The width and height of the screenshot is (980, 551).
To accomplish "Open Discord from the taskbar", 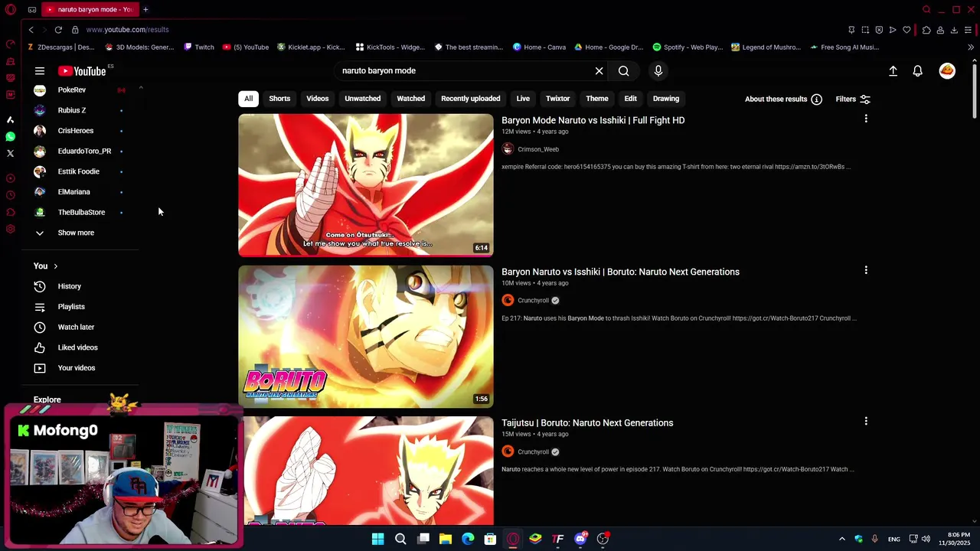I will tap(580, 539).
